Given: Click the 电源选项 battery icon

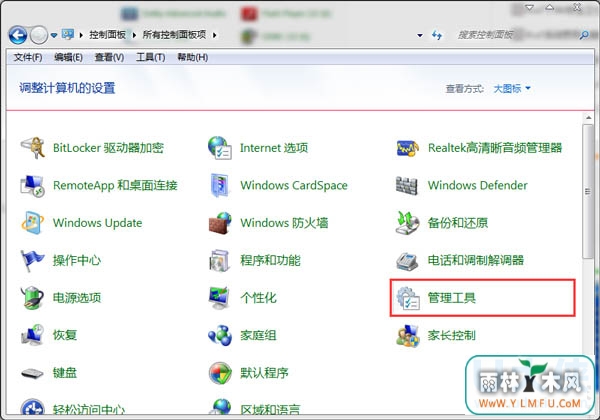Looking at the screenshot, I should (33, 298).
